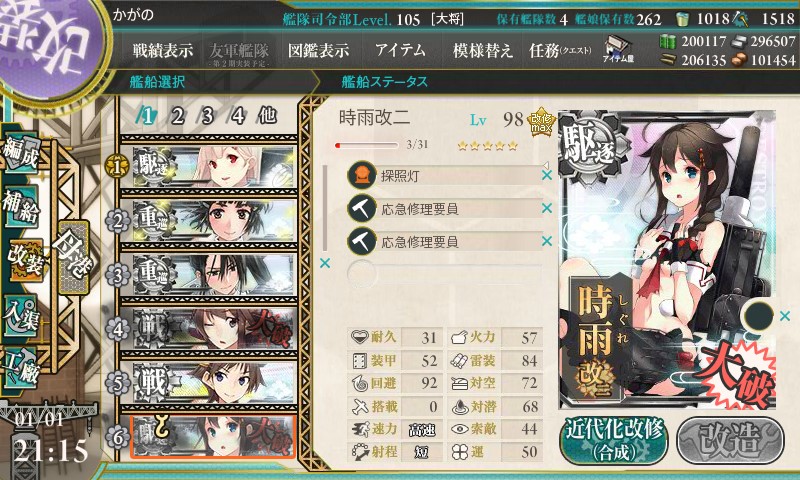Select the fifth ship (battleship) in fleet list

pos(209,382)
